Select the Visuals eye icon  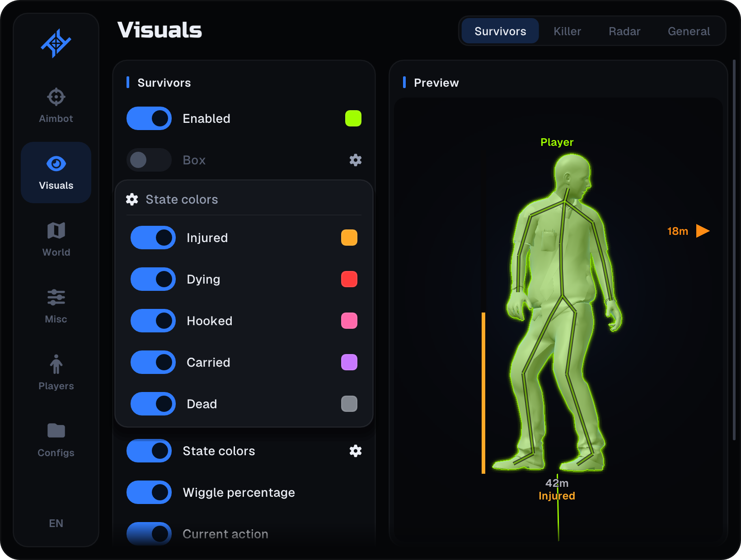pos(56,163)
